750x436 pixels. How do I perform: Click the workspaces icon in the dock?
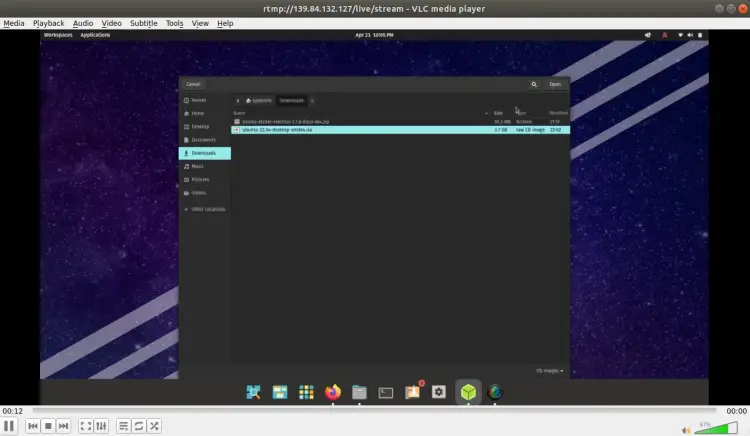click(x=280, y=392)
